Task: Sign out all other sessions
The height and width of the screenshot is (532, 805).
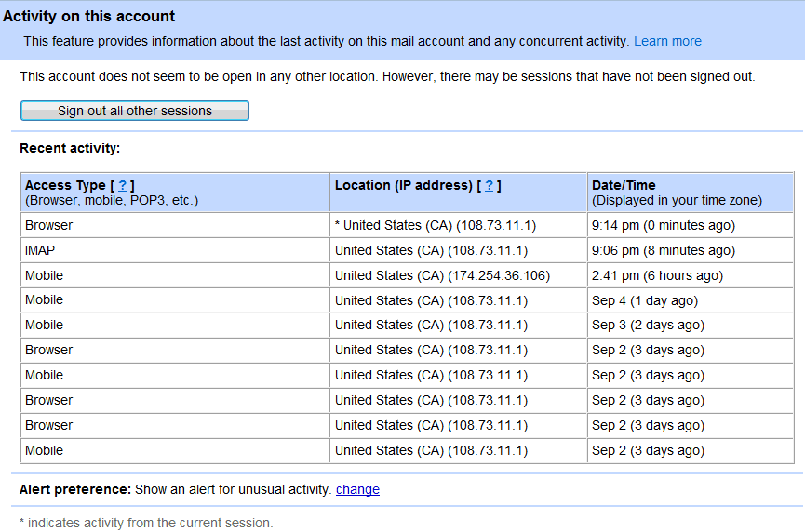Action: point(135,111)
